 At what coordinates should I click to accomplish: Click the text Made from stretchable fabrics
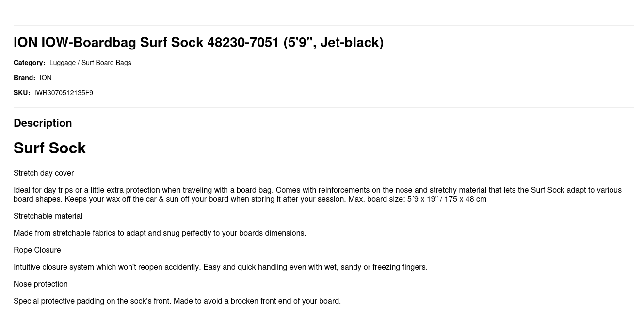tap(160, 233)
